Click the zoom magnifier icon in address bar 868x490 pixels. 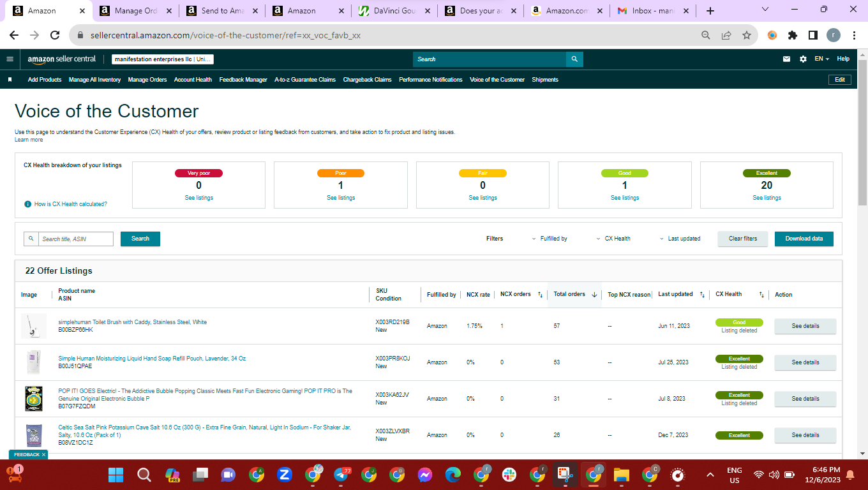pos(706,36)
